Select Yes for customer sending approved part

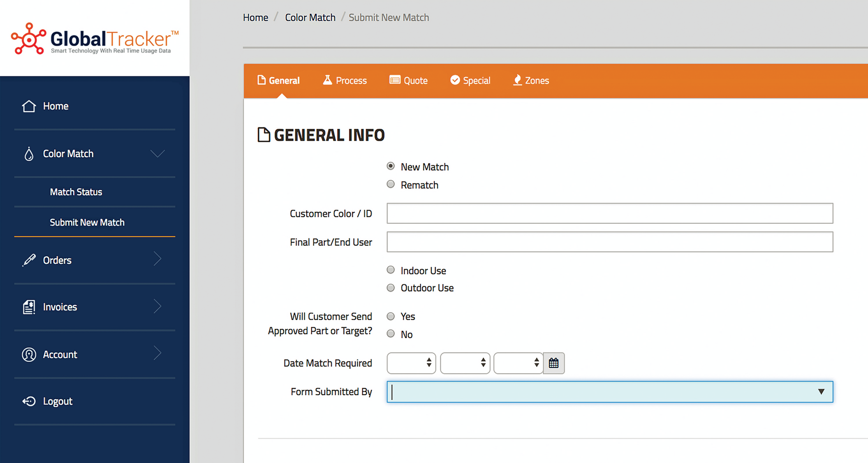point(390,316)
